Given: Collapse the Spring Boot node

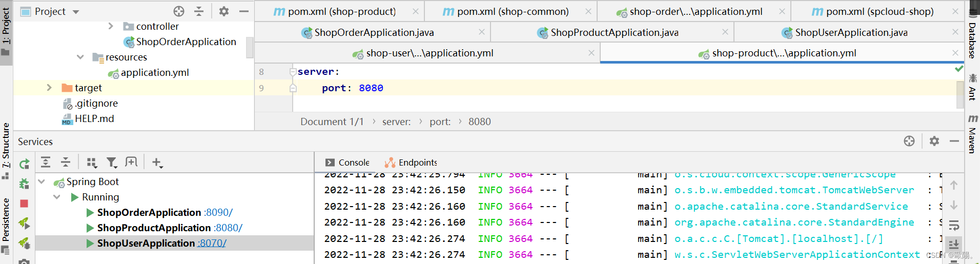Looking at the screenshot, I should [x=42, y=181].
